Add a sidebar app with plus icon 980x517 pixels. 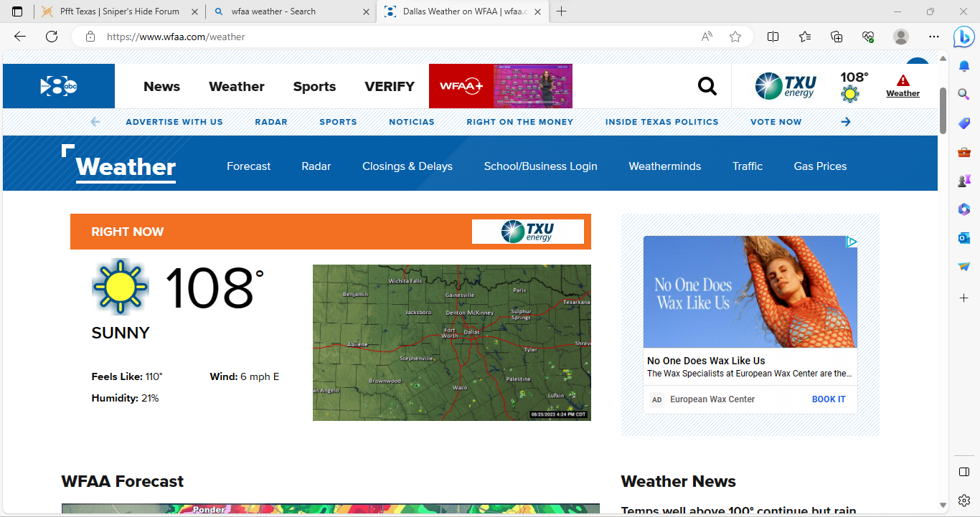[x=964, y=297]
